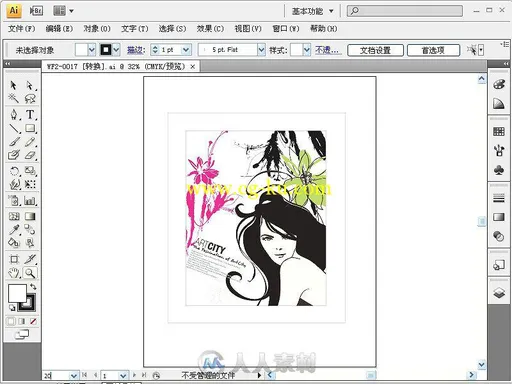Select the Free Transform tool
Viewport: 512px width, 384px height.
tap(30, 184)
